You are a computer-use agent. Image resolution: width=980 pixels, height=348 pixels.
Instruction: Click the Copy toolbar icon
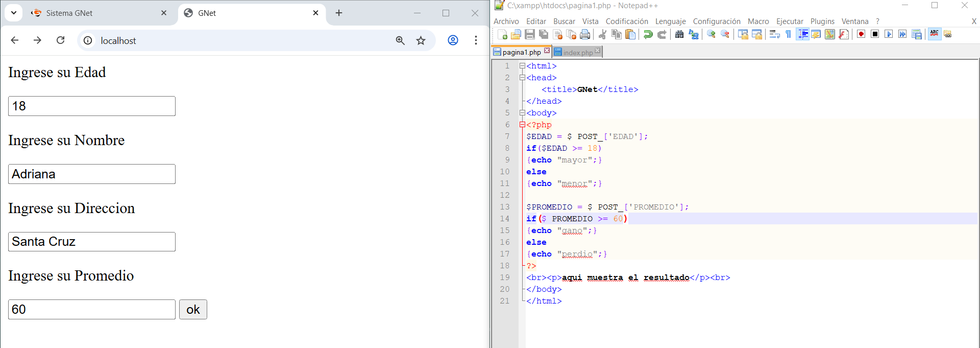(x=617, y=34)
